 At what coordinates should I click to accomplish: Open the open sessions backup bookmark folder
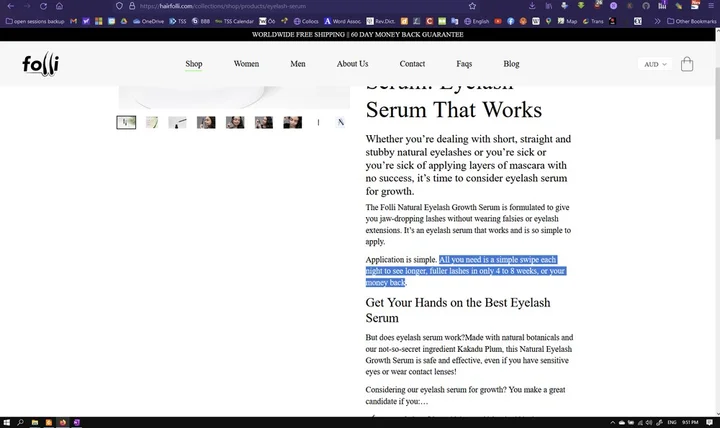click(x=35, y=21)
